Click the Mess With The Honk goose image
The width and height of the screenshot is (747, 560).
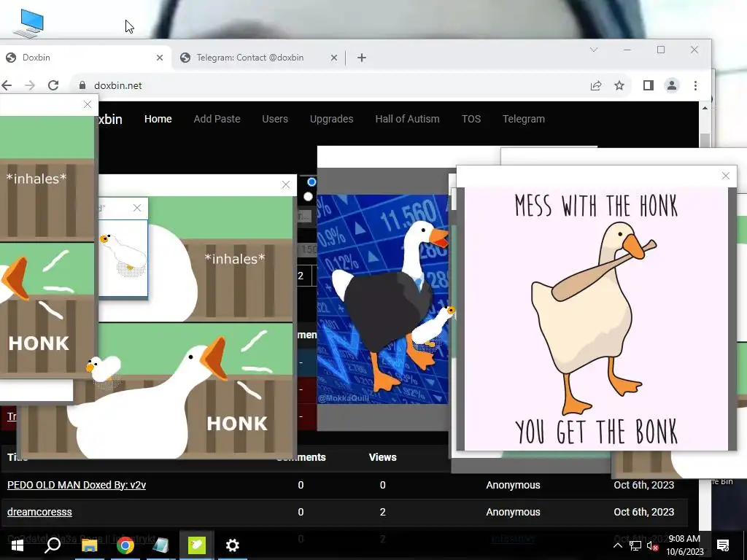[x=597, y=319]
